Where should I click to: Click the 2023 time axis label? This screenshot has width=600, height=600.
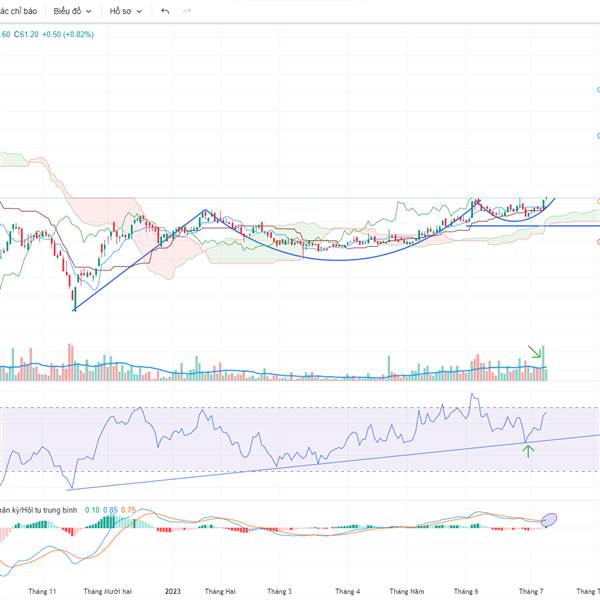173,591
